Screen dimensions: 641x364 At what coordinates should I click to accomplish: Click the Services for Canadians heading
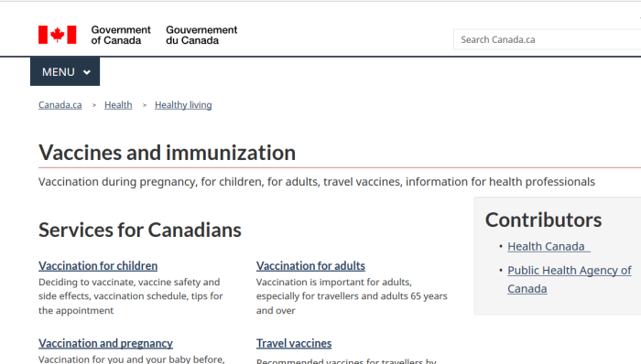tap(140, 230)
